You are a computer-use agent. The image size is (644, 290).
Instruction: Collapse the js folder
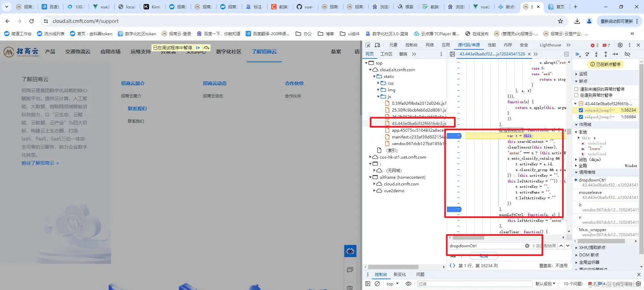[378, 96]
